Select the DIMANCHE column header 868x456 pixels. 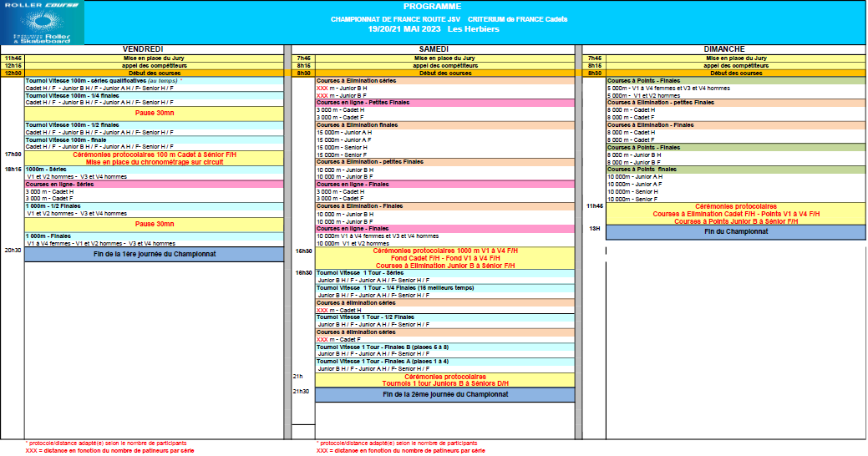pyautogui.click(x=724, y=49)
